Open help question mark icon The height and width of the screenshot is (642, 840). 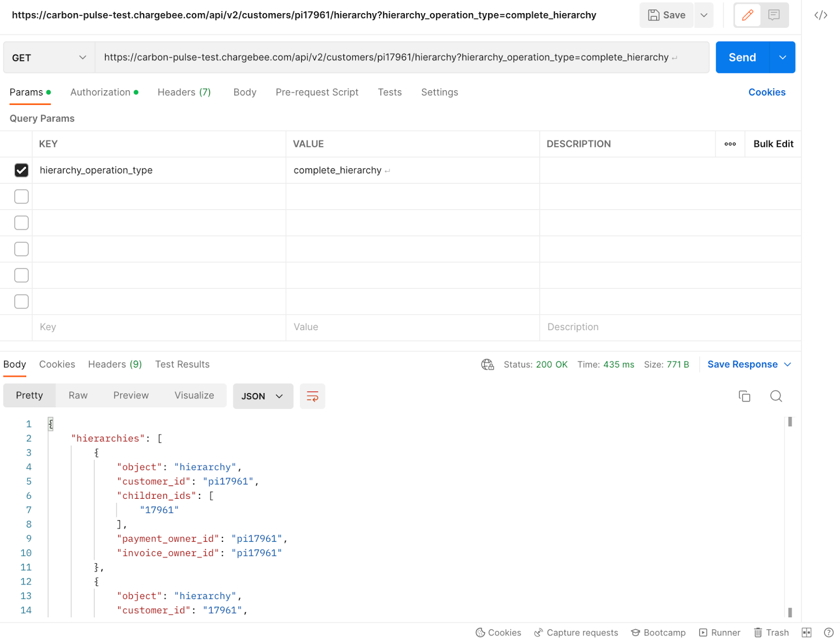coord(828,633)
